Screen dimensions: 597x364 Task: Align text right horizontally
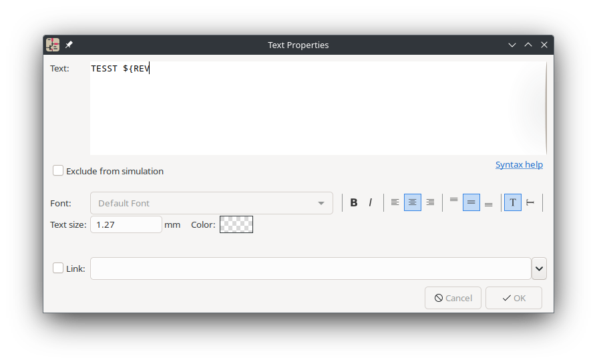click(430, 202)
